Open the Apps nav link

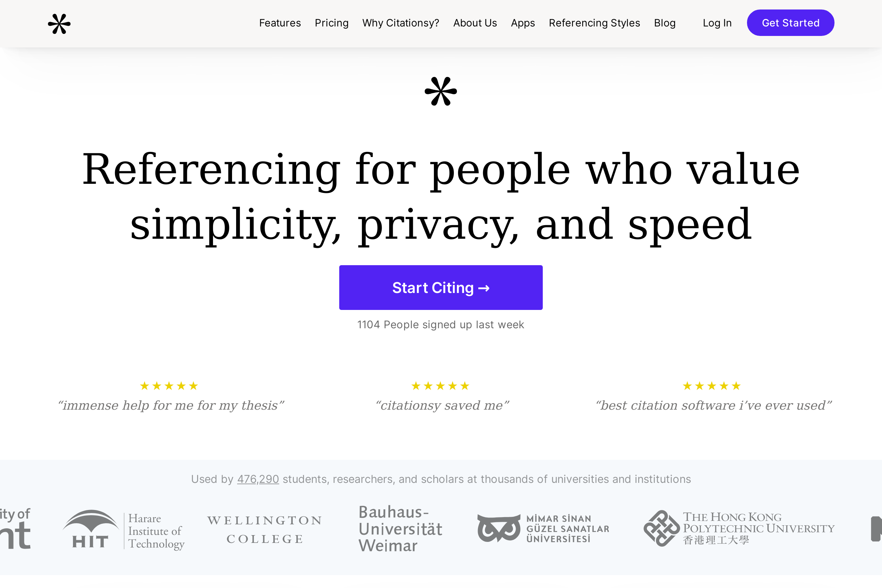point(523,23)
